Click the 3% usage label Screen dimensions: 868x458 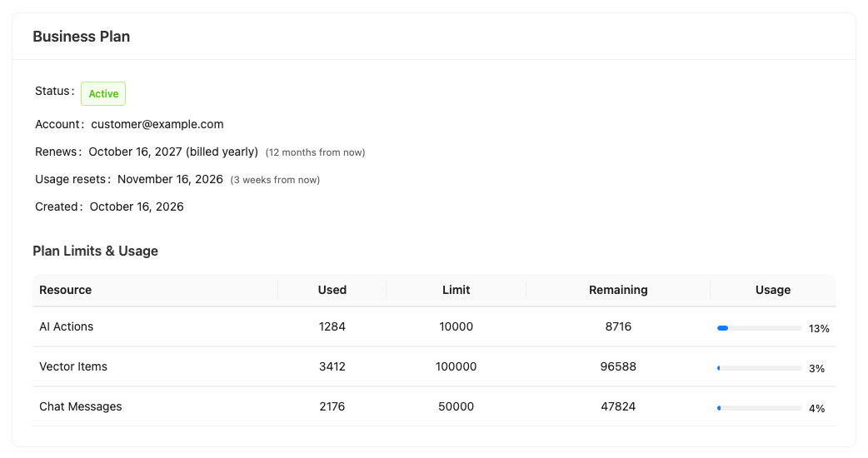[x=816, y=368]
